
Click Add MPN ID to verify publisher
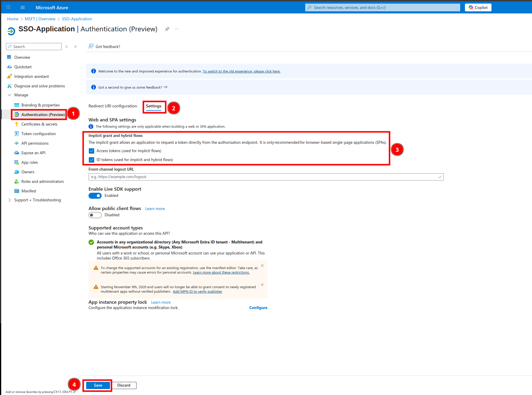198,291
